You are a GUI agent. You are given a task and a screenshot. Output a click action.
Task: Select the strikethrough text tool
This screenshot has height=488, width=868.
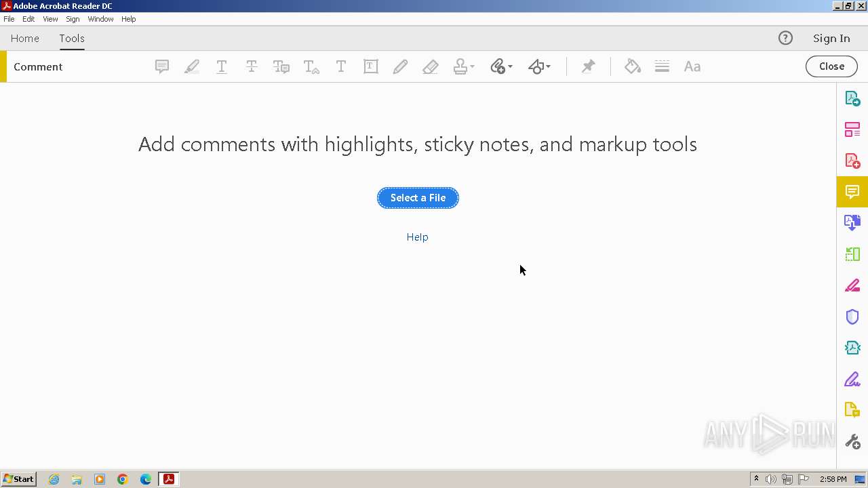click(252, 66)
